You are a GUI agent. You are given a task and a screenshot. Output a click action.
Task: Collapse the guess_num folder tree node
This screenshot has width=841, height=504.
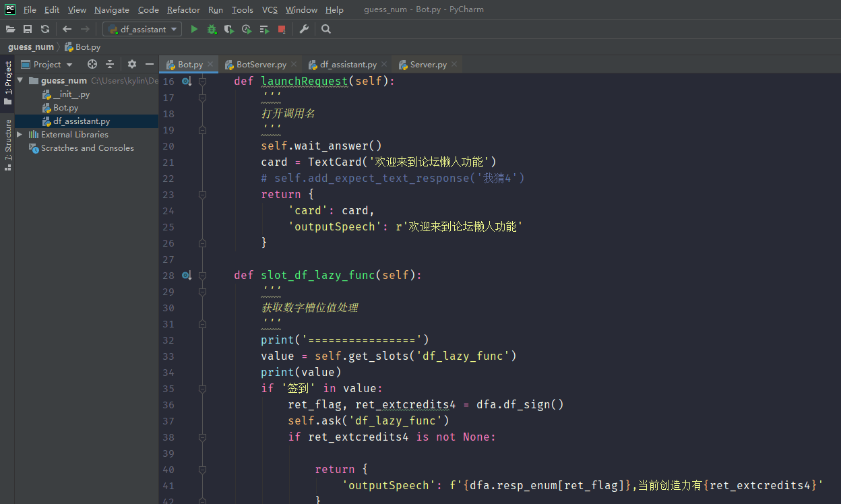(x=20, y=80)
